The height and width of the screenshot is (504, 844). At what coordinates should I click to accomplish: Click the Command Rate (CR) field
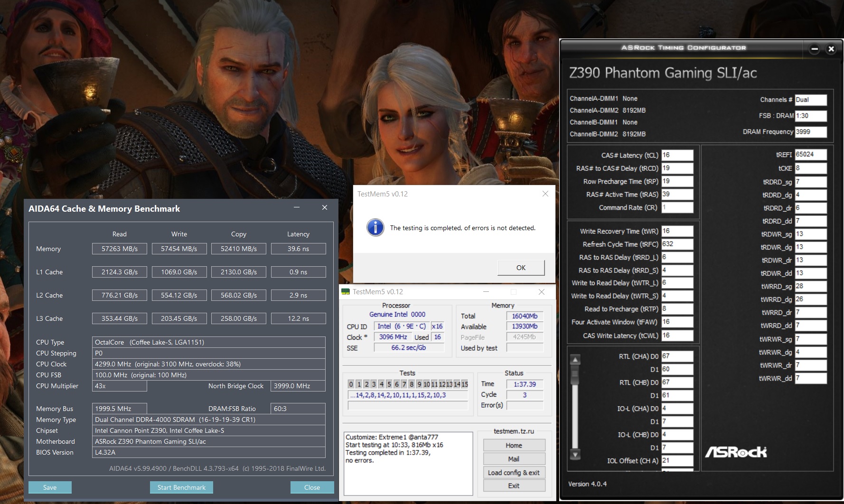[x=677, y=207]
